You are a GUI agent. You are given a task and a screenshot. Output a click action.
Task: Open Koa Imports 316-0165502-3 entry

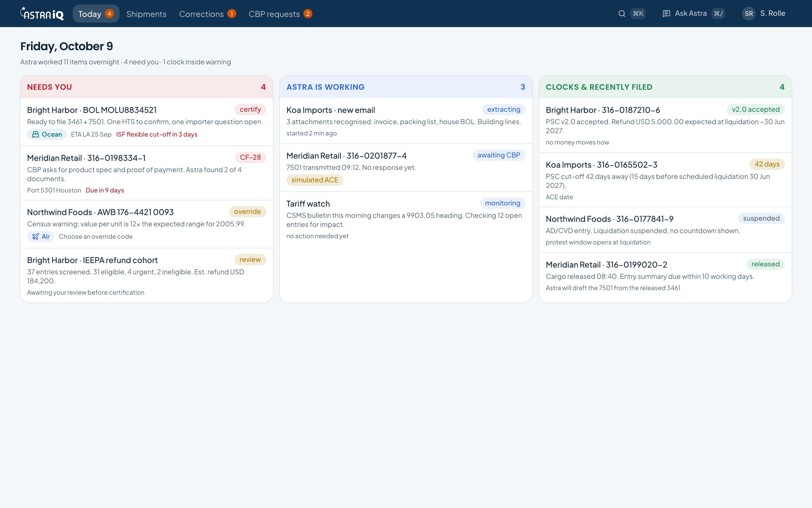pyautogui.click(x=665, y=180)
